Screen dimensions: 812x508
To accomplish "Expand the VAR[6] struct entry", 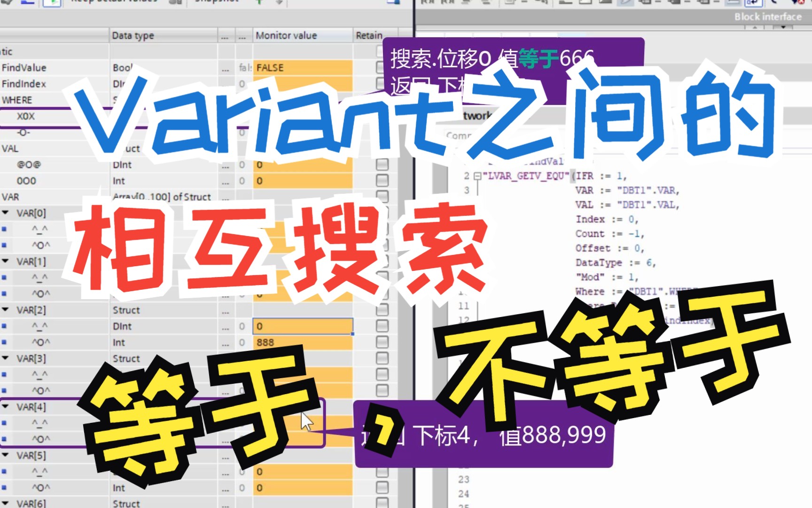I will coord(4,503).
